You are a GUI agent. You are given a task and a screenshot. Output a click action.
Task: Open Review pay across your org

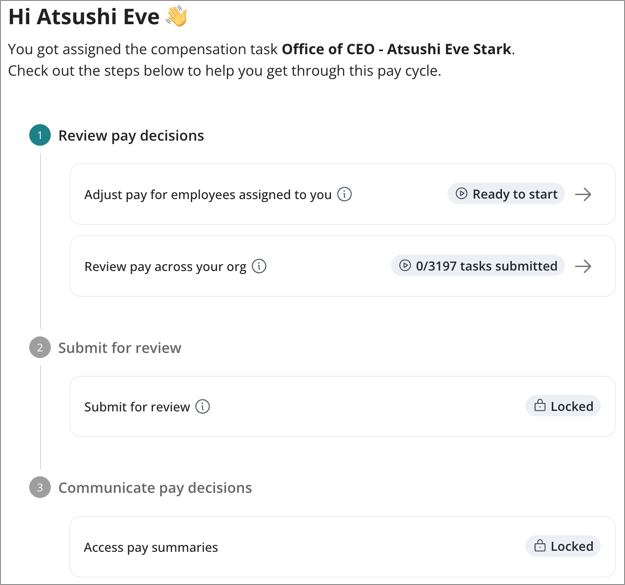click(165, 267)
